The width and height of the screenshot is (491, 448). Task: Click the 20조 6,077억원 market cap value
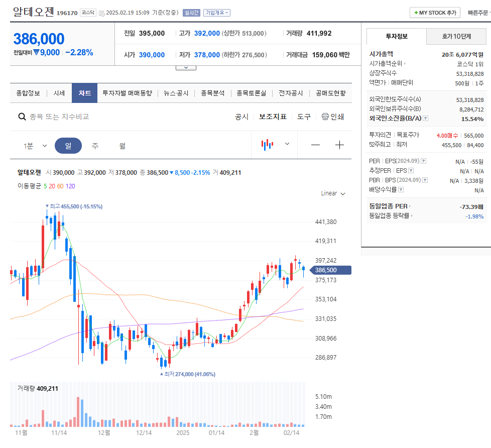[462, 55]
